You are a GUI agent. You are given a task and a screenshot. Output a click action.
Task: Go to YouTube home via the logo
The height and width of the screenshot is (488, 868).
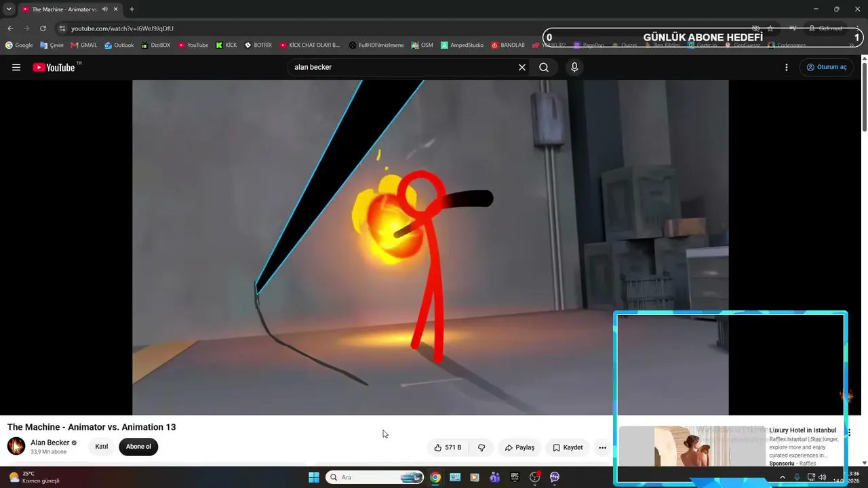(54, 67)
